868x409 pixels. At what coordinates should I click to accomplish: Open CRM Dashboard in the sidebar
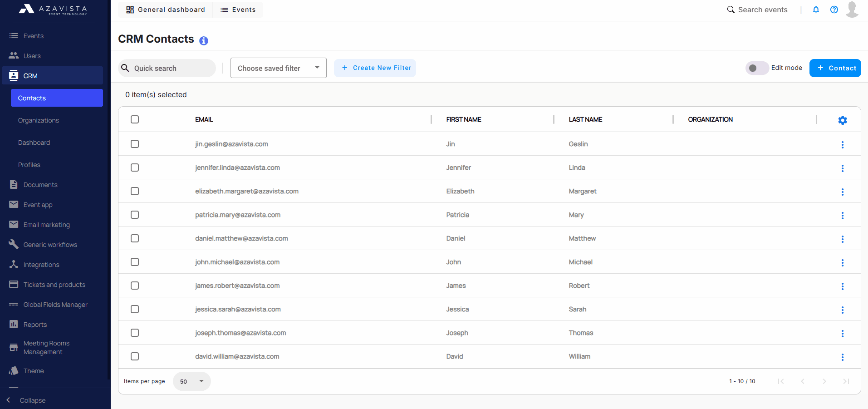[x=57, y=143]
